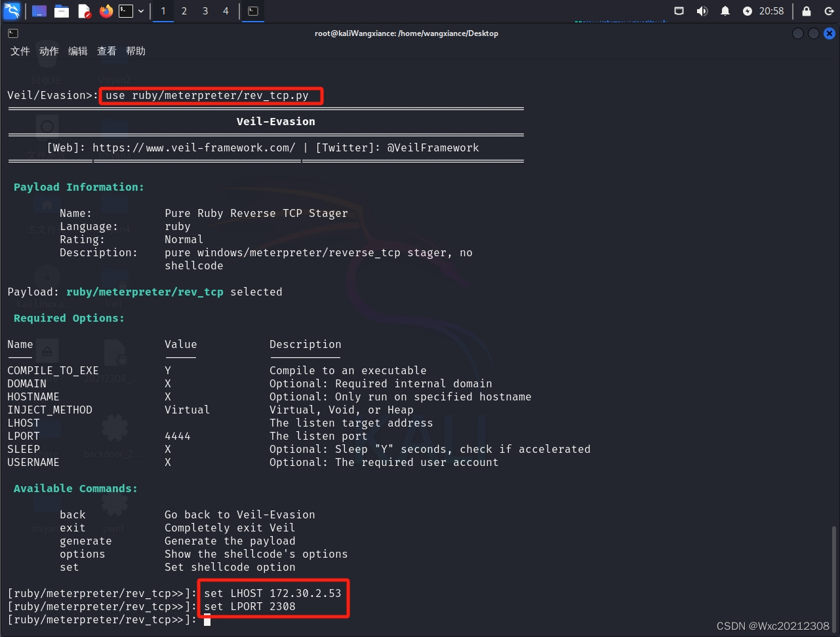Click the generate command name
840x637 pixels.
click(86, 541)
